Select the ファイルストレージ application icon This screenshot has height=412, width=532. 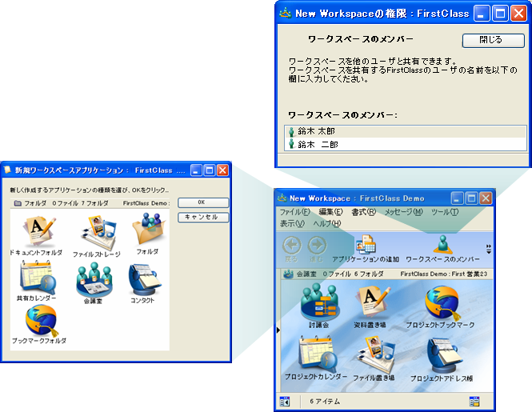pyautogui.click(x=98, y=233)
